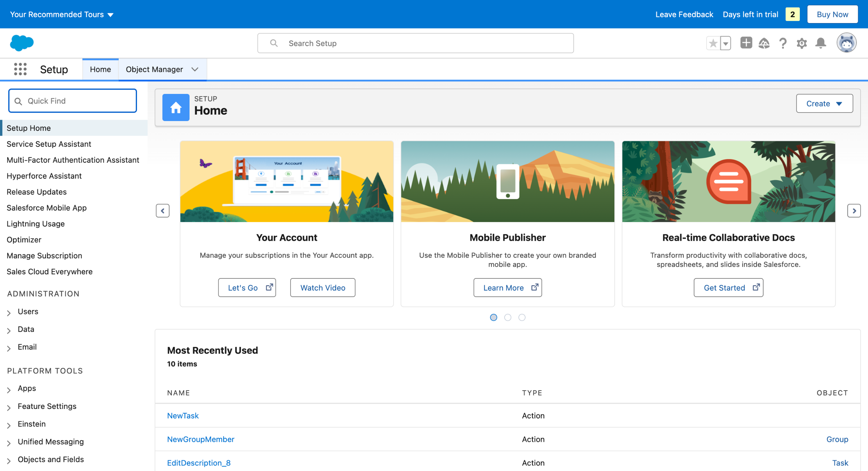Open the user profile avatar
This screenshot has width=868, height=471.
(847, 43)
